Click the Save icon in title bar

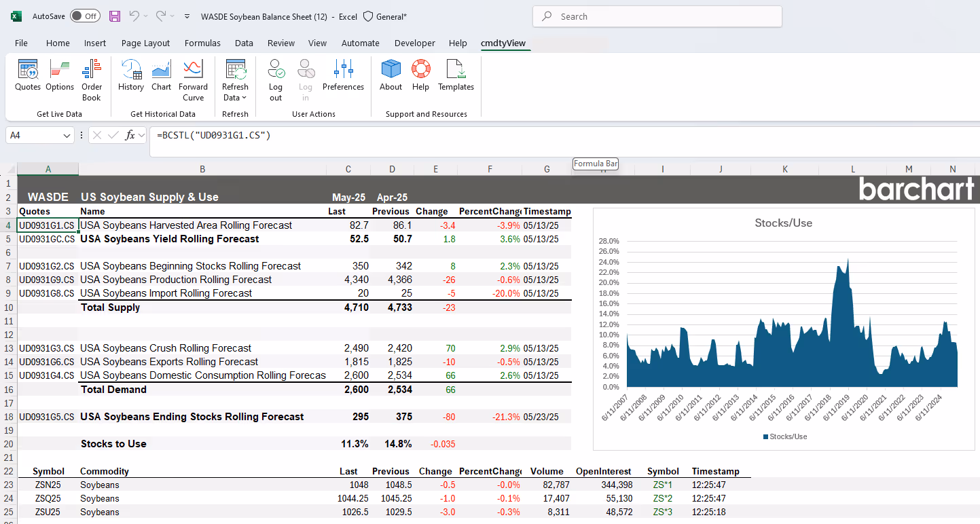point(114,16)
